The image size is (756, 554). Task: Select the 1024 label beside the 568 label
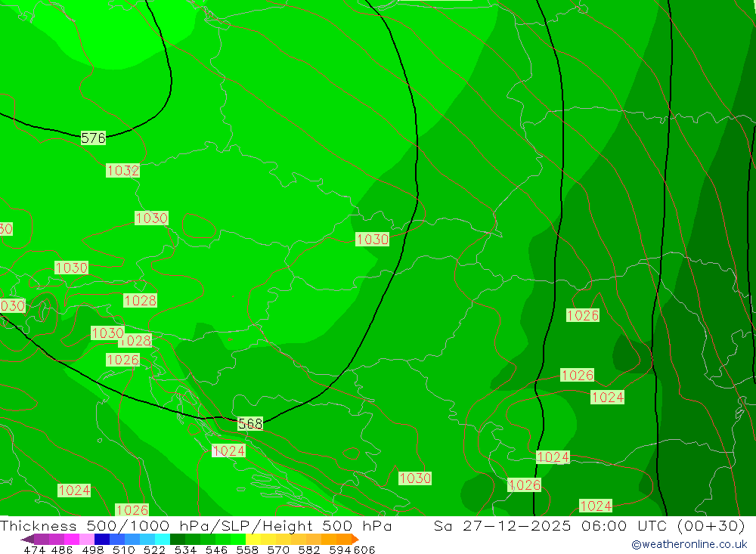pos(229,450)
